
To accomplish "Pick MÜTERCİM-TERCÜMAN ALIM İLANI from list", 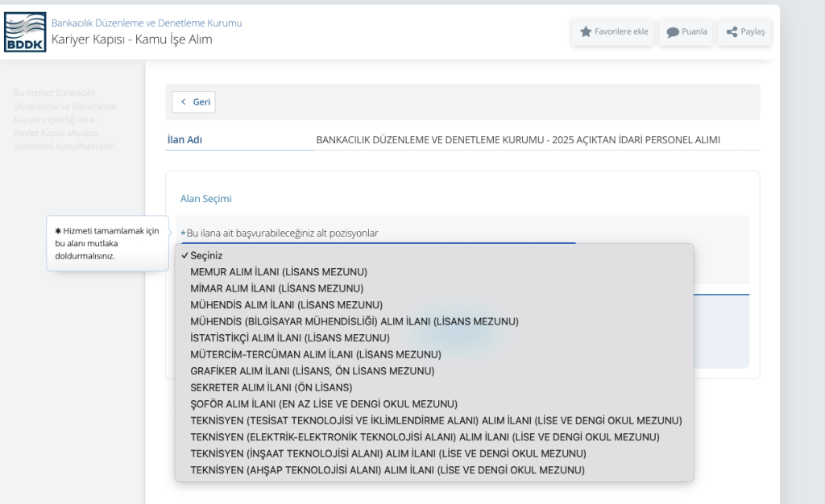I will click(315, 354).
